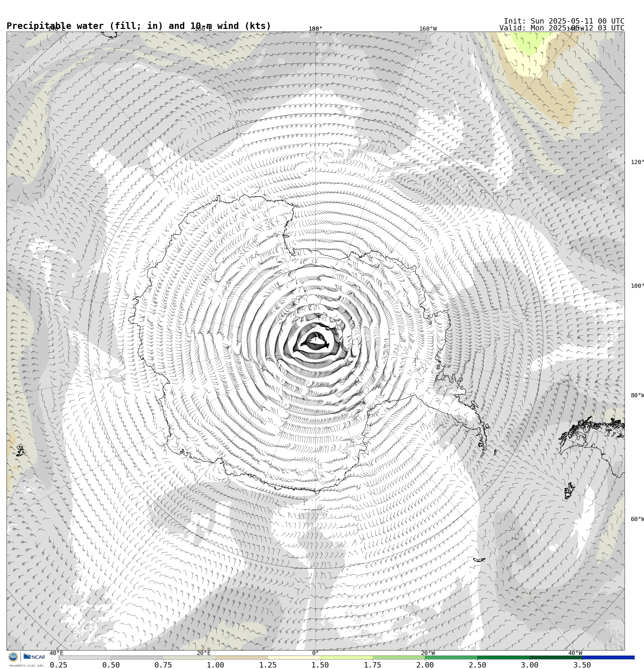Screen dimensions: 644x669
Task: Click the 0.25 colorbar tick label
Action: pos(59,665)
